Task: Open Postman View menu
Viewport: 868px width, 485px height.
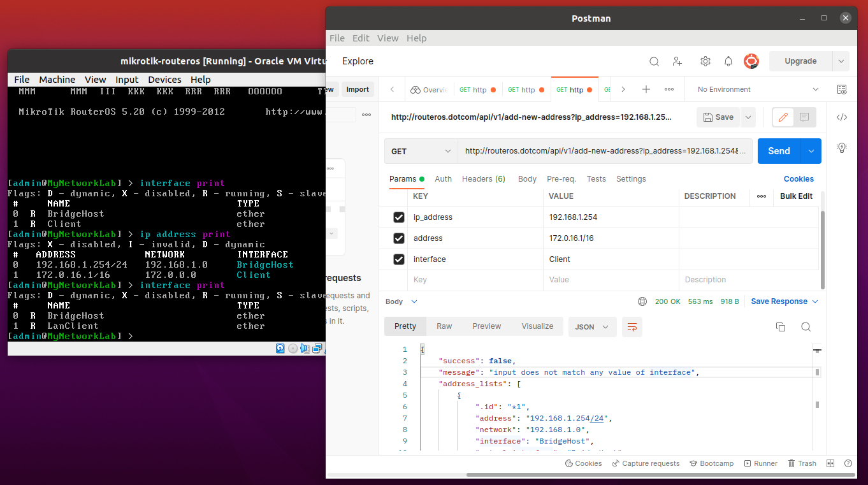Action: 387,38
